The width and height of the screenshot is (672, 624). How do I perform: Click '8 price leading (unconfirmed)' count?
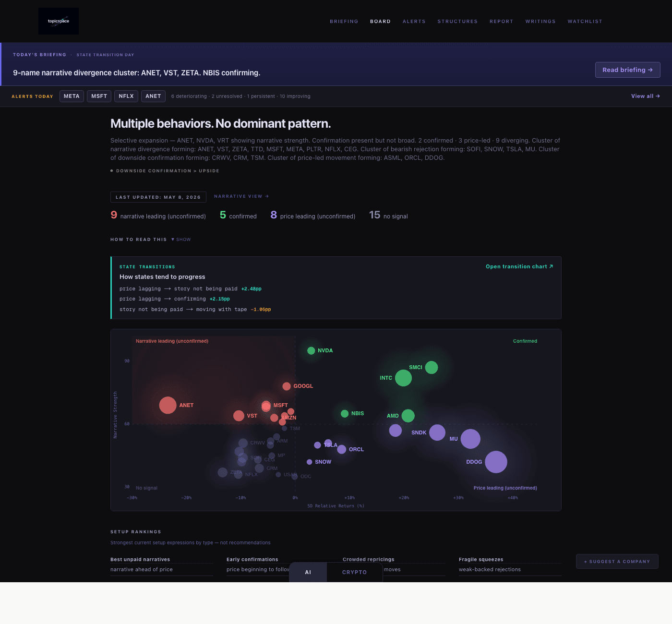pyautogui.click(x=313, y=216)
